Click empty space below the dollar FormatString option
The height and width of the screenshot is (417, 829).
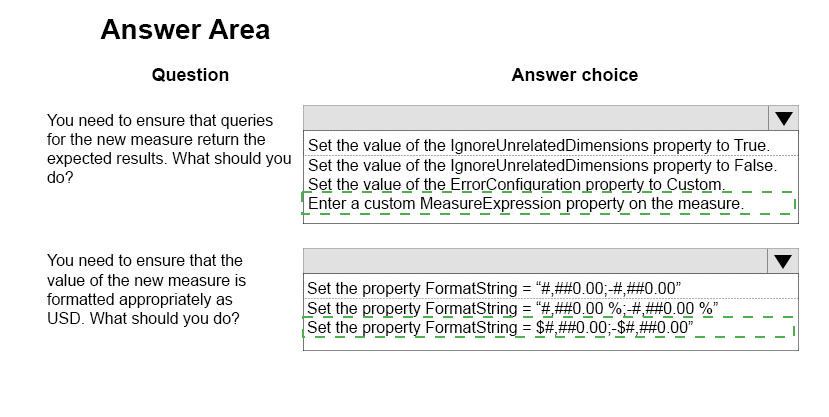(550, 344)
